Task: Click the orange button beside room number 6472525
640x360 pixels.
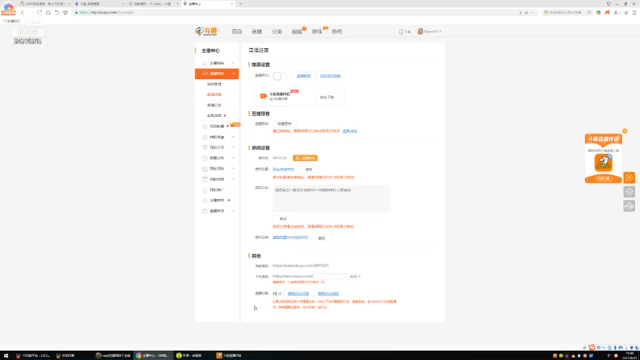Action: [305, 158]
